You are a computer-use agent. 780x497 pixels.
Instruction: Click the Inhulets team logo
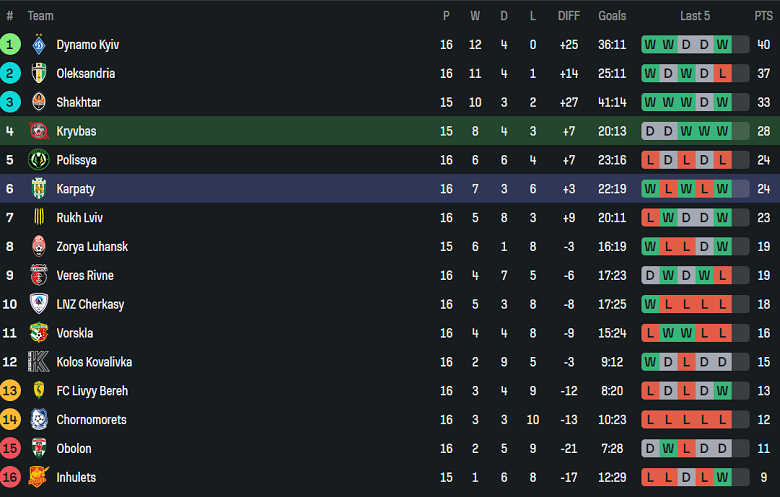pyautogui.click(x=39, y=477)
